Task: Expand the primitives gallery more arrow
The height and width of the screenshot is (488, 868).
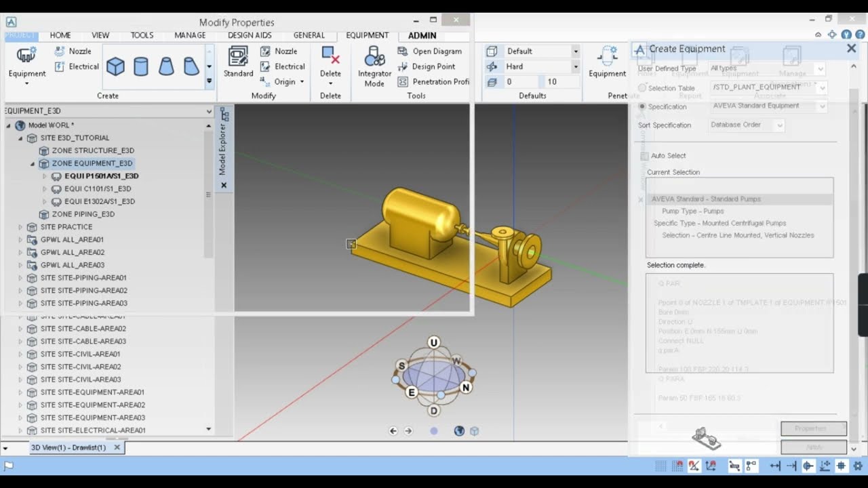Action: pyautogui.click(x=209, y=81)
